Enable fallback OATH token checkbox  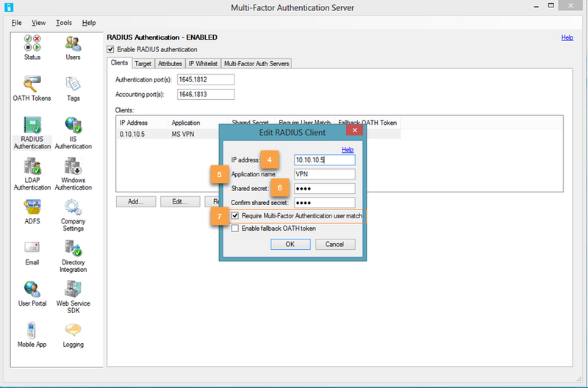(235, 229)
